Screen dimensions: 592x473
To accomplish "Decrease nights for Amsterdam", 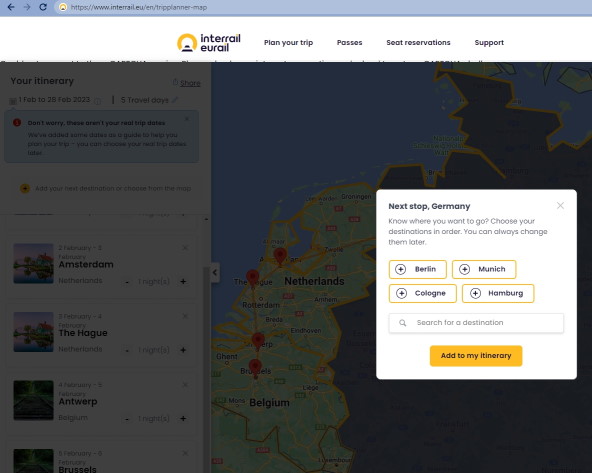I will tap(127, 282).
